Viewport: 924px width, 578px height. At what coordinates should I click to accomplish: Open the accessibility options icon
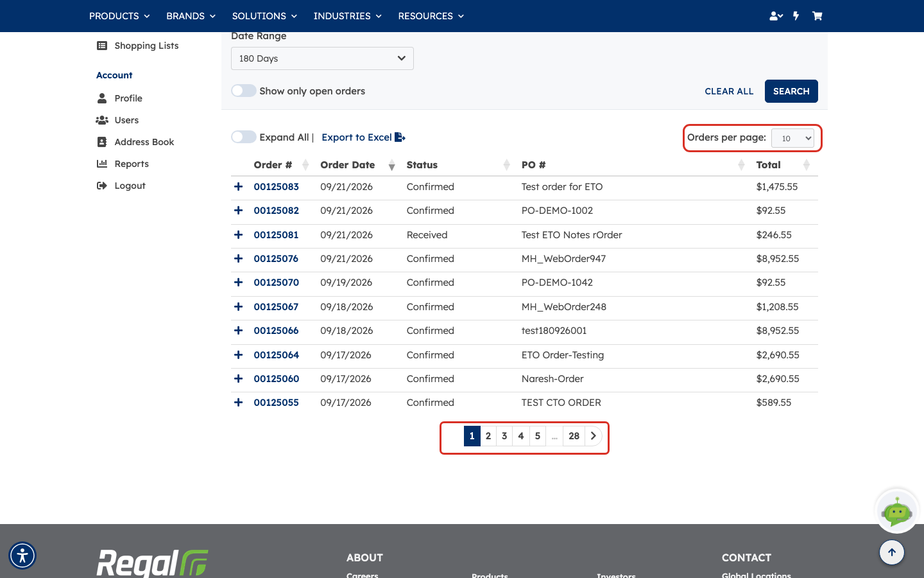click(x=22, y=556)
